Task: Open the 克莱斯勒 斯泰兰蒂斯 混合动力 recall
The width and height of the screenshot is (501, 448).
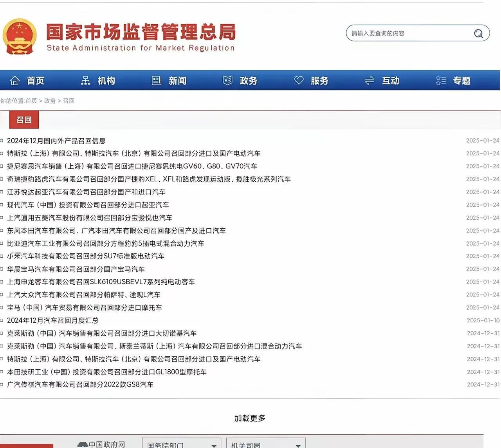Action: click(154, 346)
